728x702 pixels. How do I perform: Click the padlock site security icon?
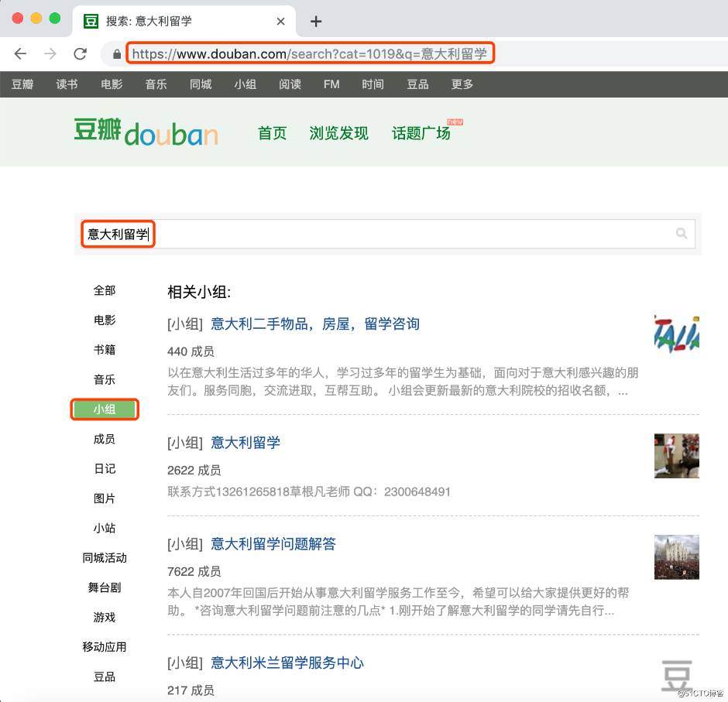117,54
